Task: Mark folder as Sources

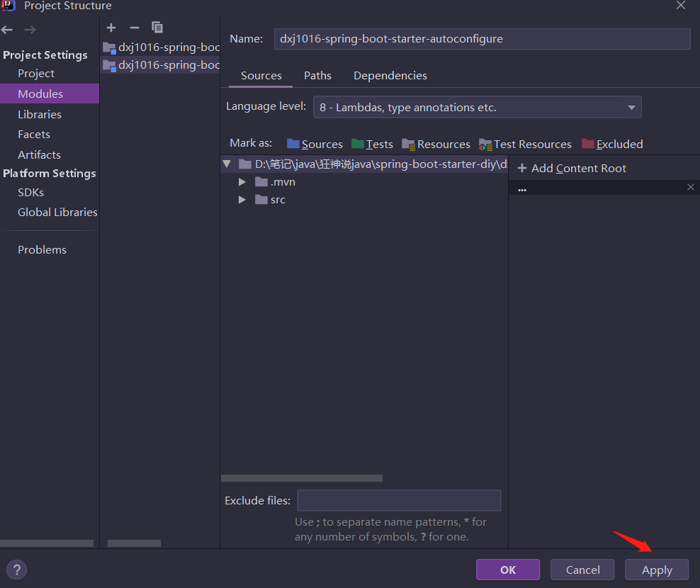Action: tap(315, 145)
